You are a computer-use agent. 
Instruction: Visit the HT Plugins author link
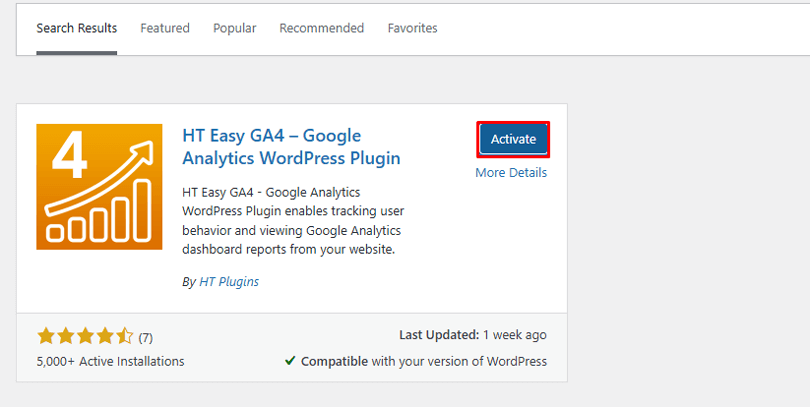tap(228, 282)
